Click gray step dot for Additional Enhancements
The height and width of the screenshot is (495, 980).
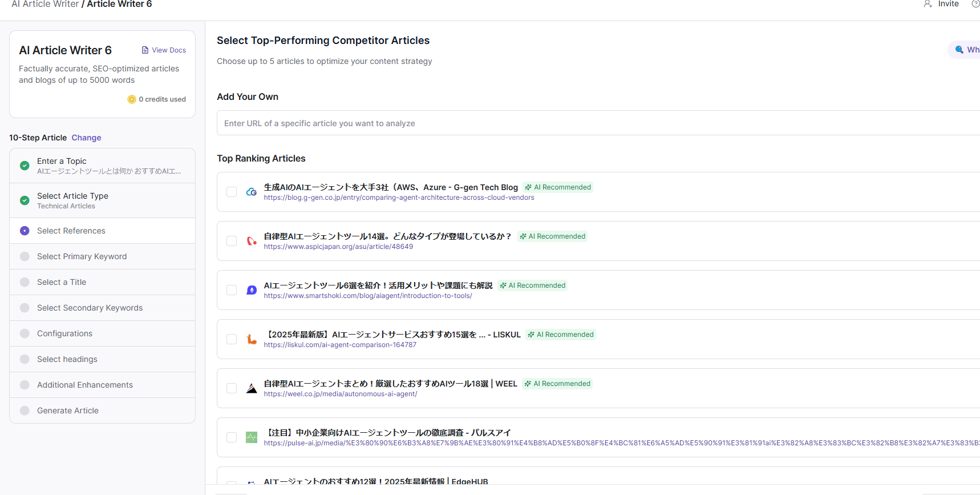(25, 385)
